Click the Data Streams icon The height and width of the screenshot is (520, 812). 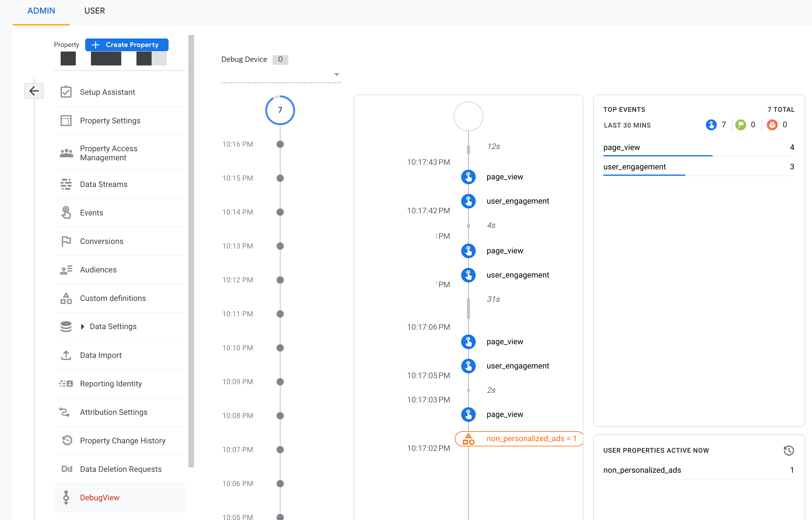[x=66, y=184]
